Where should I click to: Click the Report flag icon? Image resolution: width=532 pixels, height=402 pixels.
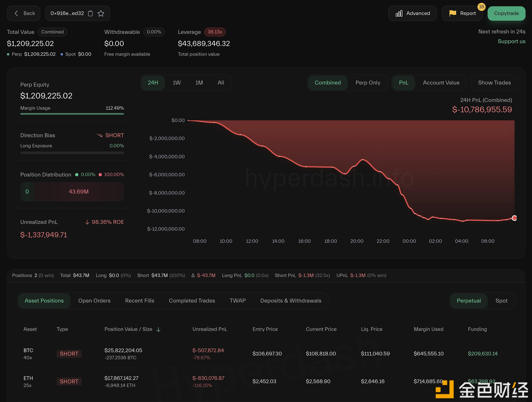pyautogui.click(x=452, y=13)
